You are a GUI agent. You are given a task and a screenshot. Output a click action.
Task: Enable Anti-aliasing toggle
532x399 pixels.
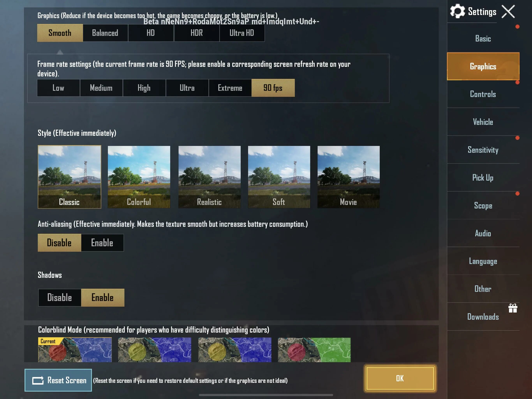click(x=102, y=243)
